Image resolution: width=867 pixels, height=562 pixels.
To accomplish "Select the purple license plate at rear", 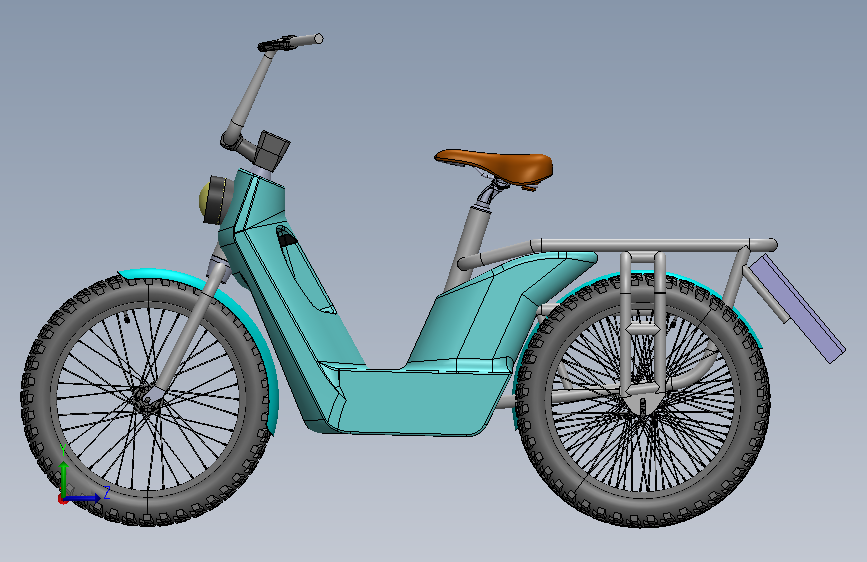I will click(797, 308).
